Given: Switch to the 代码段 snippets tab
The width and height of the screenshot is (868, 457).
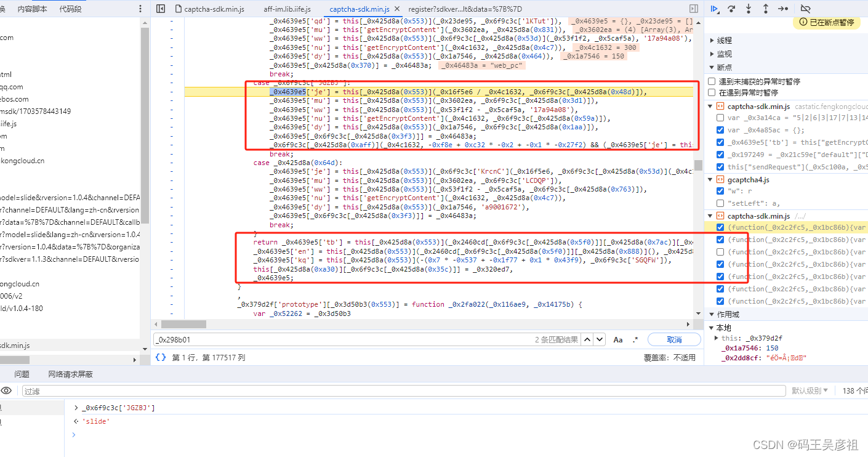Looking at the screenshot, I should click(x=70, y=9).
